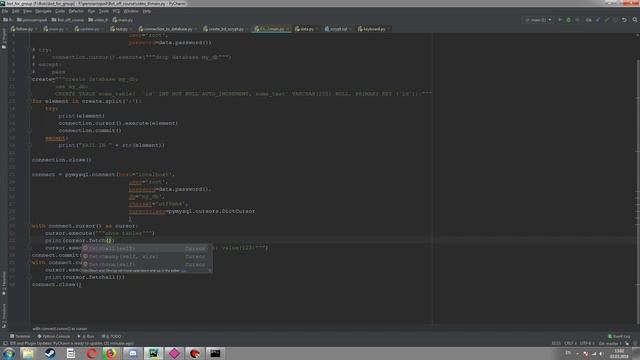Open the Run menu
This screenshot has height=360, width=640.
[x=91, y=11]
